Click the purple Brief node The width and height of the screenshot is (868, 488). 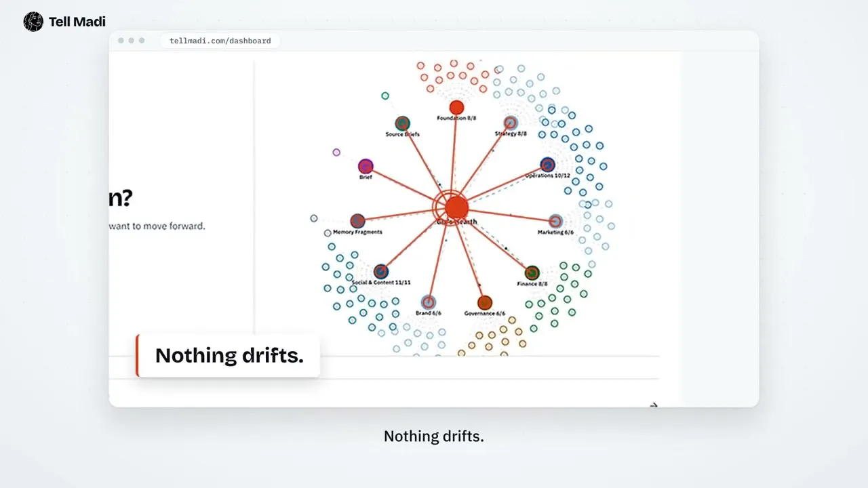(x=366, y=166)
